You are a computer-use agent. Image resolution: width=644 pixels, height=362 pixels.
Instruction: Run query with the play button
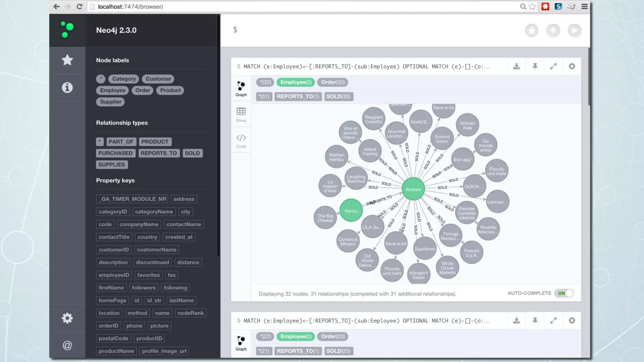(574, 30)
